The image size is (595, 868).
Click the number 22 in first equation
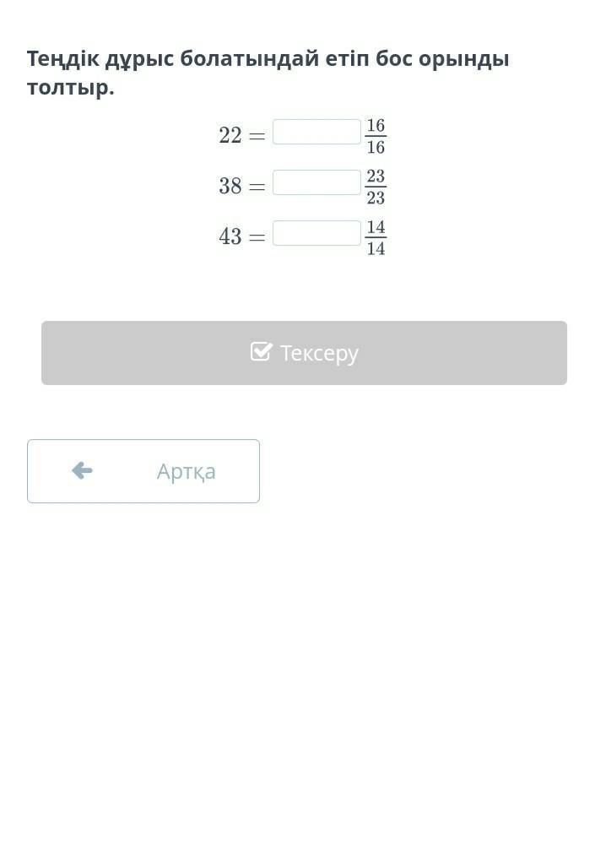tap(230, 135)
